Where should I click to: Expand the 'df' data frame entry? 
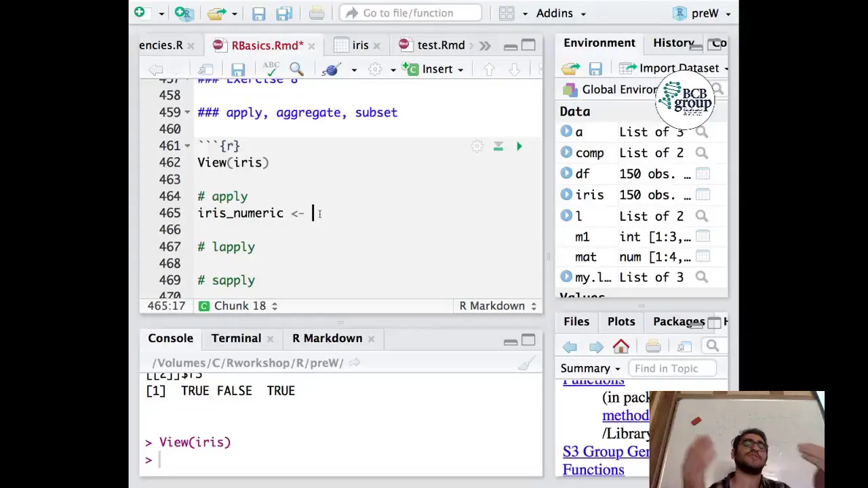[566, 174]
